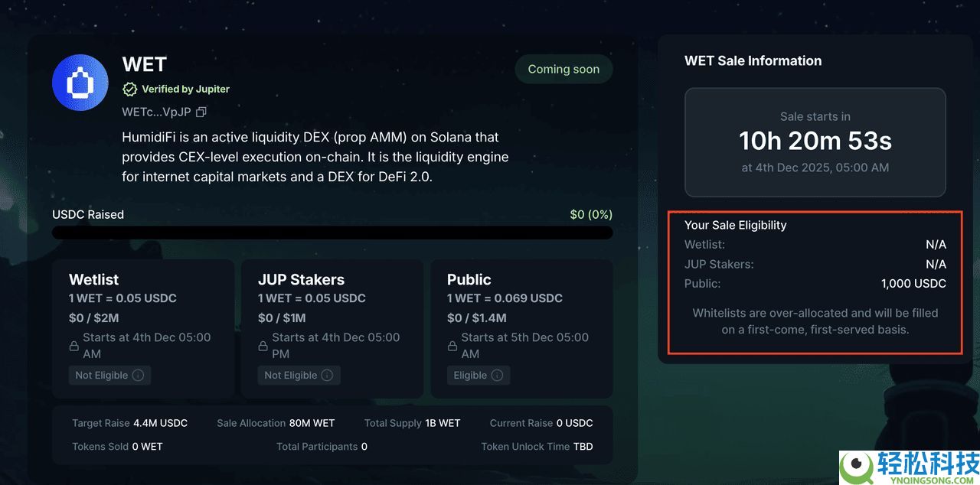Viewport: 980px width, 485px height.
Task: Click info icon beside JUP Stakers Not Eligible
Action: [x=327, y=376]
